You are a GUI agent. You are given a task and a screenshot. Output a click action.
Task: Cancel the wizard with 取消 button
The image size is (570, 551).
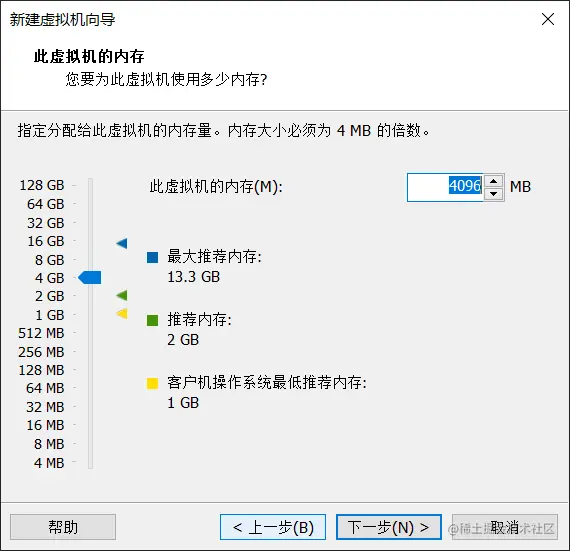[x=505, y=527]
